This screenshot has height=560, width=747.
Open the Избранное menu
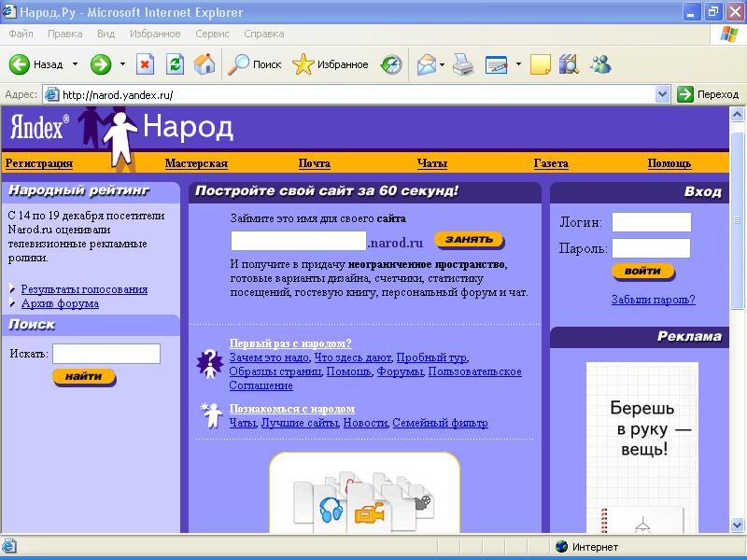pos(155,34)
